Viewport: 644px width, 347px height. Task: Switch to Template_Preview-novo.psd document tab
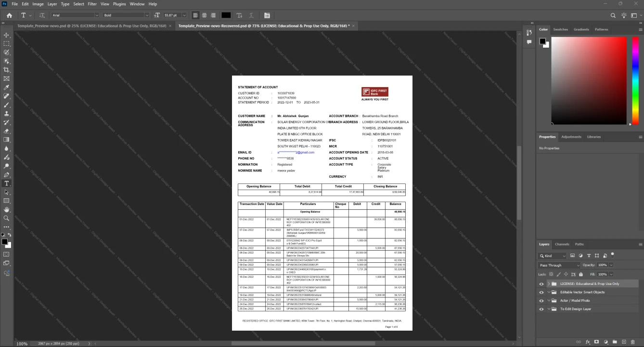coord(91,26)
